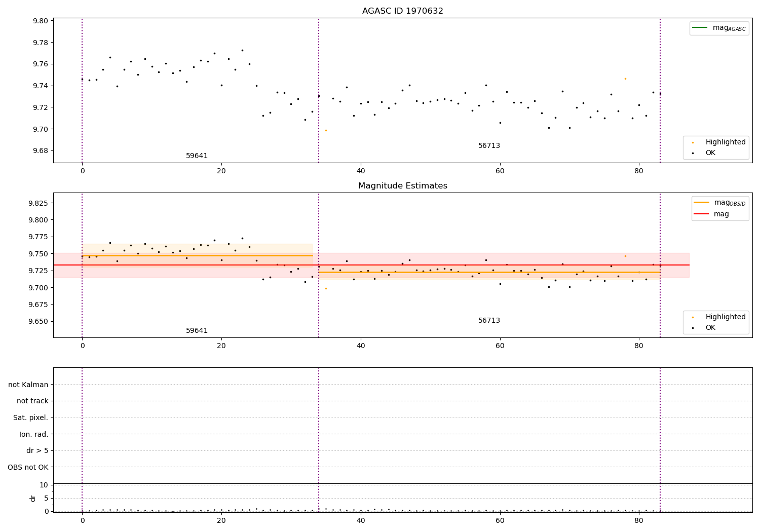Click the "59641" OBSID label in top plot
760x532 pixels.
(197, 156)
